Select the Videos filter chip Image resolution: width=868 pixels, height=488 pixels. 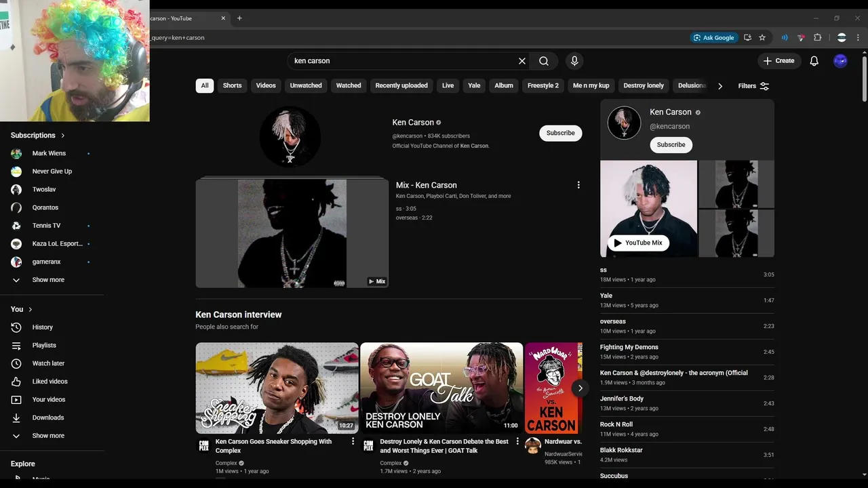pyautogui.click(x=266, y=85)
